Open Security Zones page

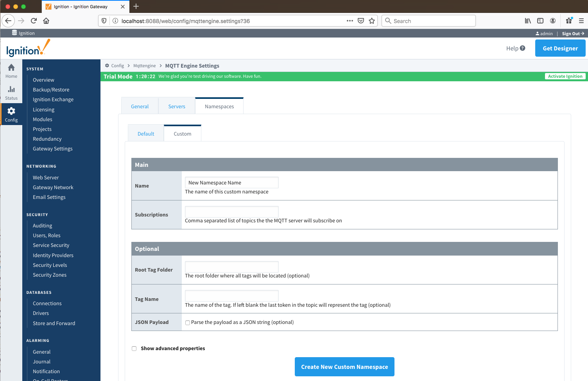click(x=50, y=275)
